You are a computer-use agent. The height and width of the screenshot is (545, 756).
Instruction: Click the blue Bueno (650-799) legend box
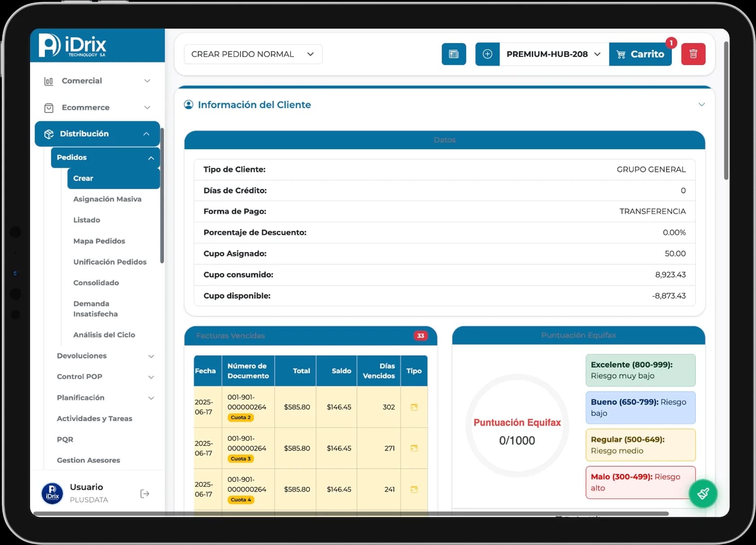640,408
